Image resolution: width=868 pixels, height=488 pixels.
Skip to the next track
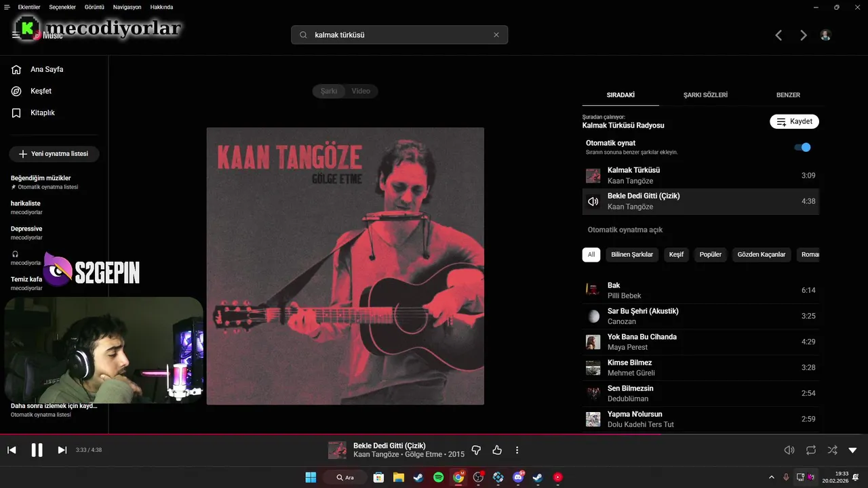[62, 450]
